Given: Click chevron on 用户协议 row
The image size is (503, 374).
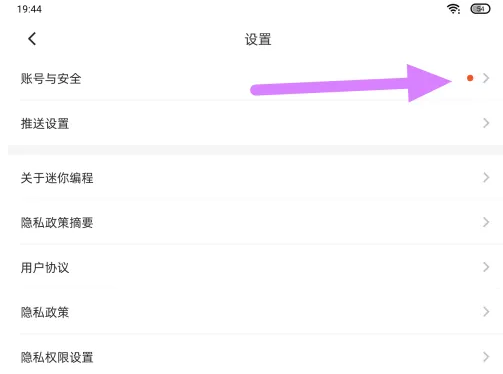Looking at the screenshot, I should pyautogui.click(x=486, y=267).
